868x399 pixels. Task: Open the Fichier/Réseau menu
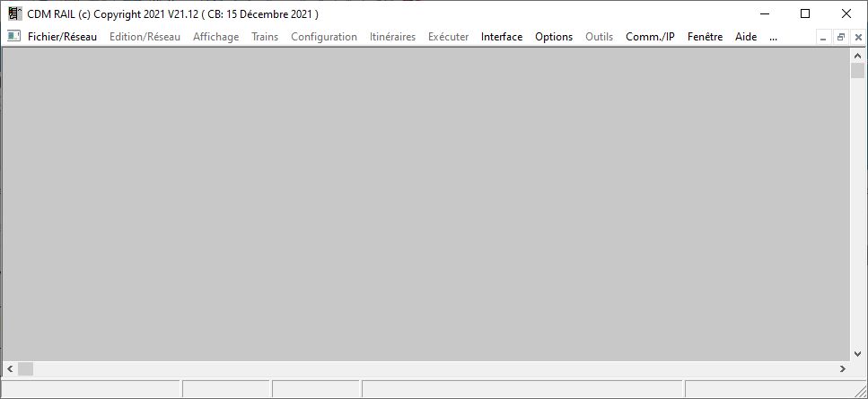[x=62, y=37]
